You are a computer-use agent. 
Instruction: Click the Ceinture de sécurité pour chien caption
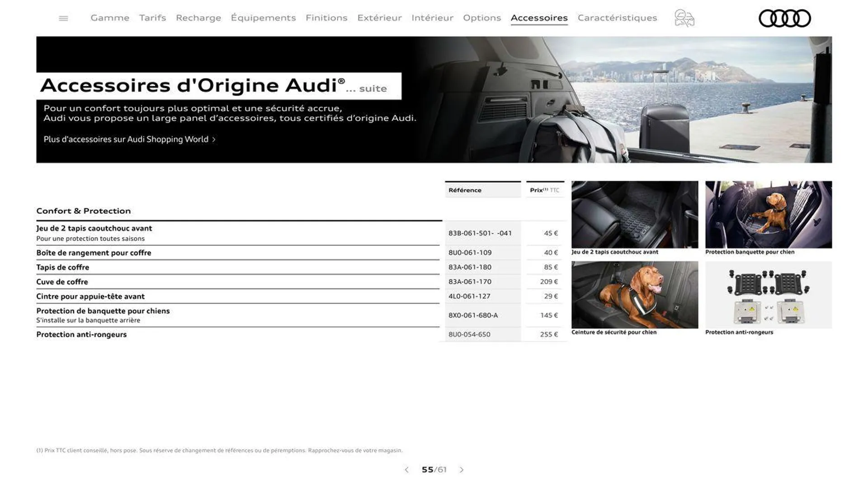click(x=614, y=332)
